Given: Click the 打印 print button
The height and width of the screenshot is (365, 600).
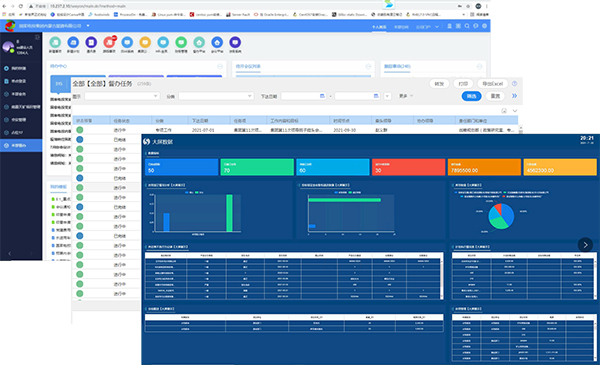Looking at the screenshot, I should (463, 83).
